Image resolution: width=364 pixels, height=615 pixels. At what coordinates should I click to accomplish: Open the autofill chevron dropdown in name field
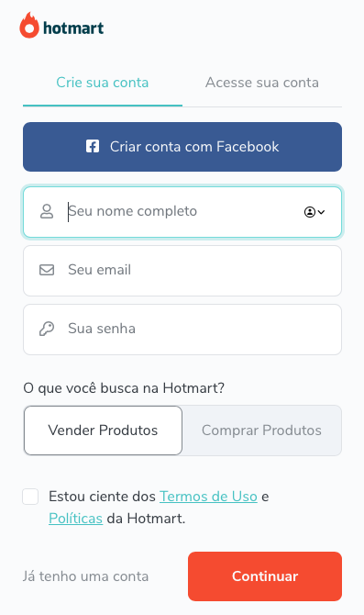[x=321, y=212]
